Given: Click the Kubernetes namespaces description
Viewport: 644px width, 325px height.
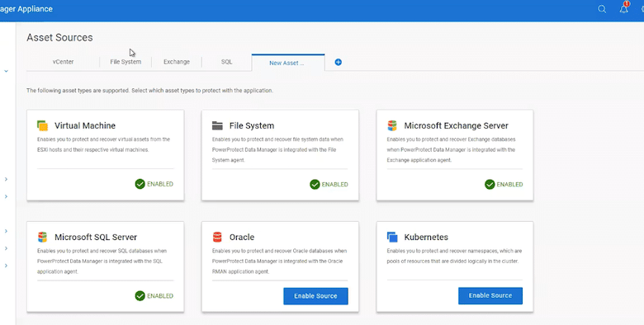Looking at the screenshot, I should coord(454,256).
